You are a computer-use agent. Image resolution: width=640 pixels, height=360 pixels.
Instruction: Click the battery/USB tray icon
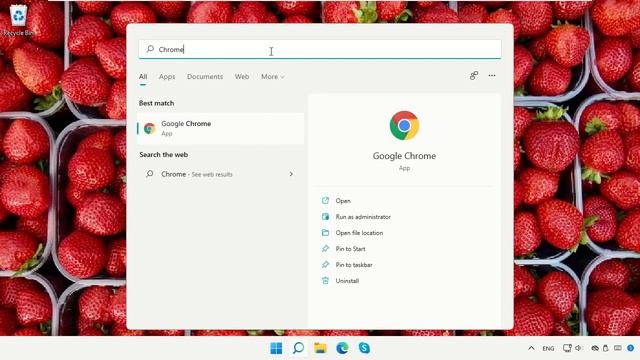tap(606, 348)
